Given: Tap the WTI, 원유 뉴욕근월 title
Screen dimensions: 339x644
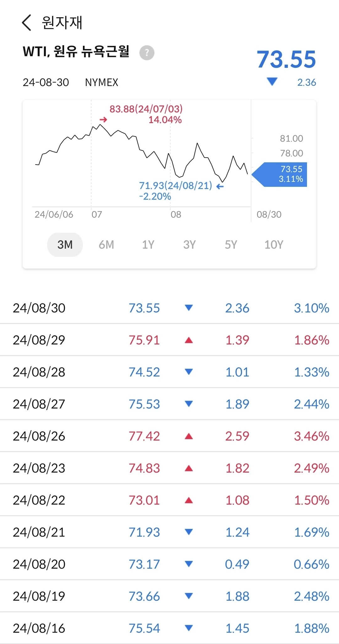Looking at the screenshot, I should [x=76, y=51].
